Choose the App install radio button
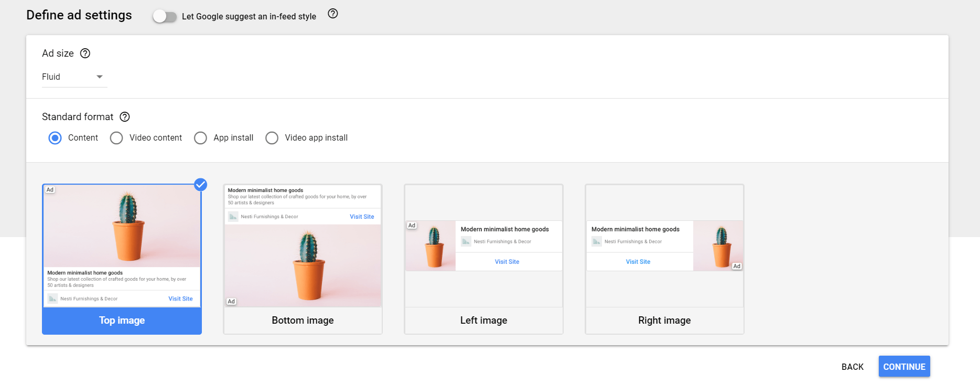980x384 pixels. click(x=200, y=138)
